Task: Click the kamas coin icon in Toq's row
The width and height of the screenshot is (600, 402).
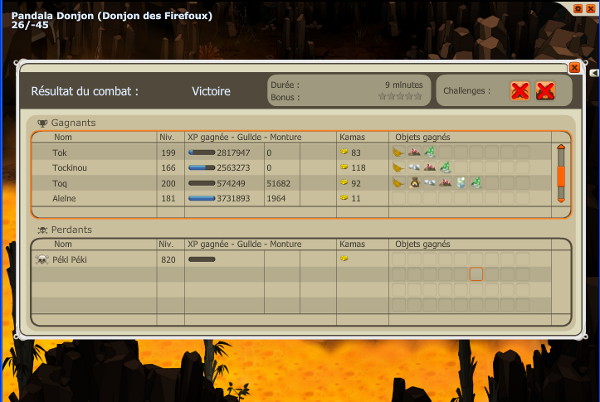Action: (x=344, y=182)
